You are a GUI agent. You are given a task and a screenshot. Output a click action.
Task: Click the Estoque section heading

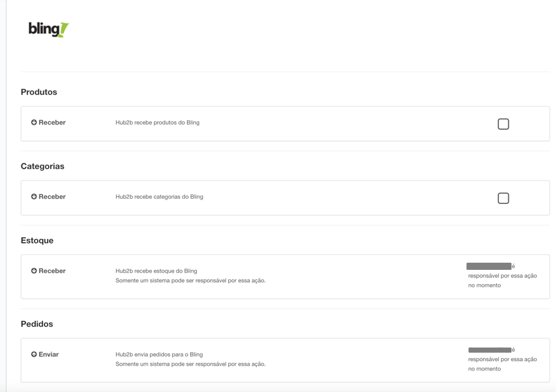pos(37,240)
